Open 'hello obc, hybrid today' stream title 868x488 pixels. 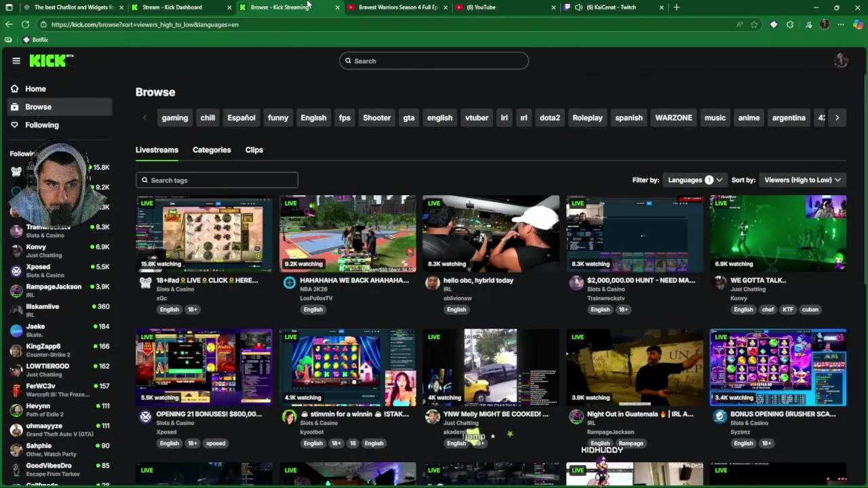point(478,280)
